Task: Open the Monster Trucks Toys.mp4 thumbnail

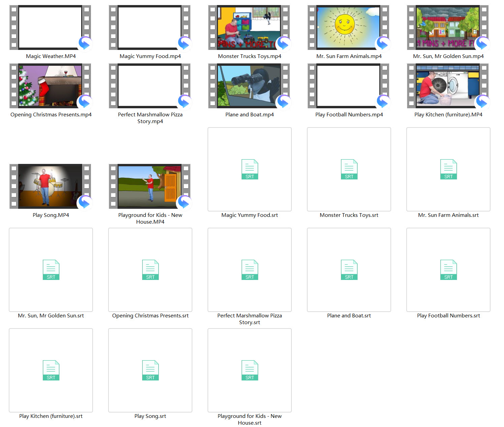Action: pyautogui.click(x=249, y=28)
